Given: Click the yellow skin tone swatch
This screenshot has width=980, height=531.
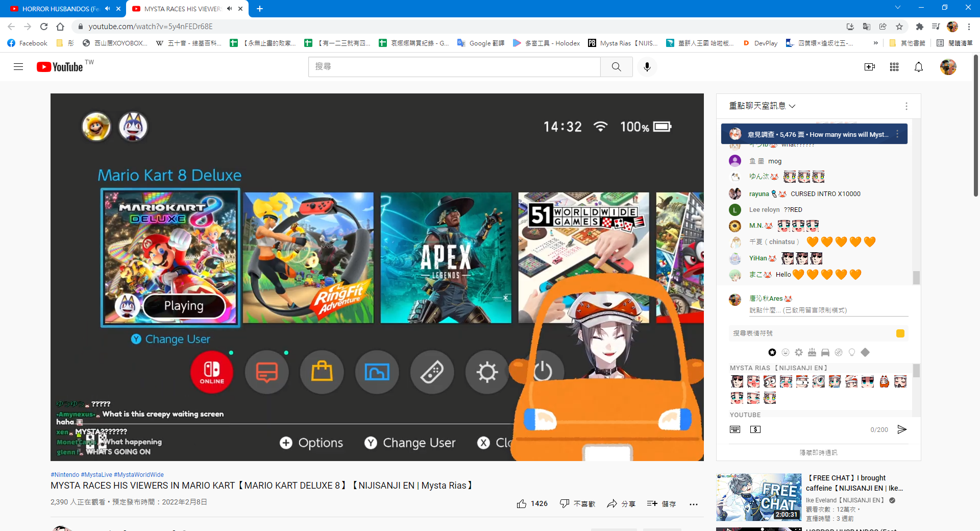Looking at the screenshot, I should point(900,333).
